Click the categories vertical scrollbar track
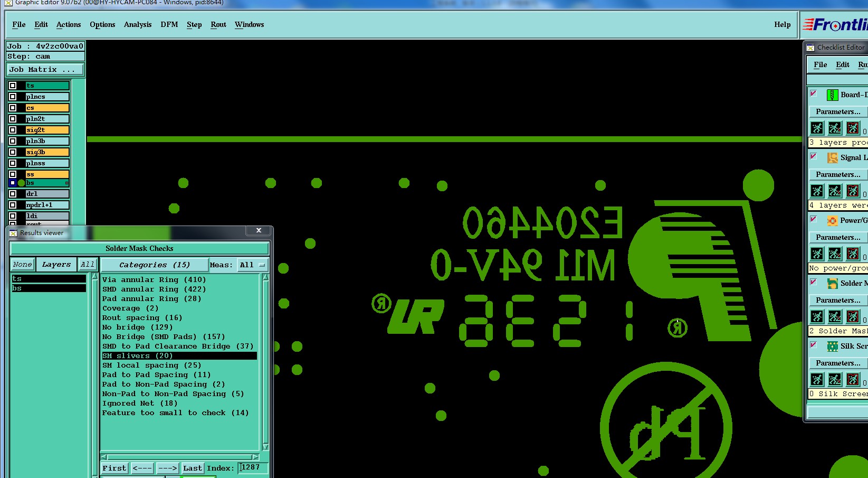This screenshot has height=478, width=868. pyautogui.click(x=265, y=362)
